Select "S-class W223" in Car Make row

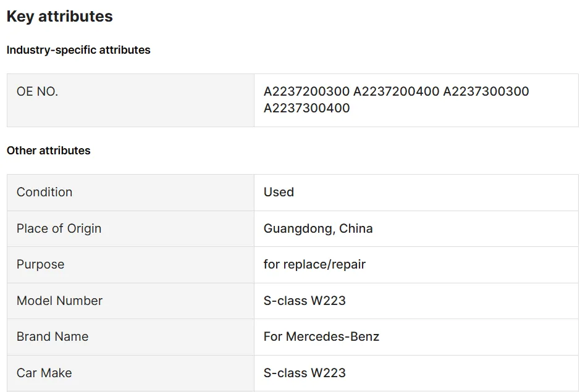pyautogui.click(x=305, y=373)
